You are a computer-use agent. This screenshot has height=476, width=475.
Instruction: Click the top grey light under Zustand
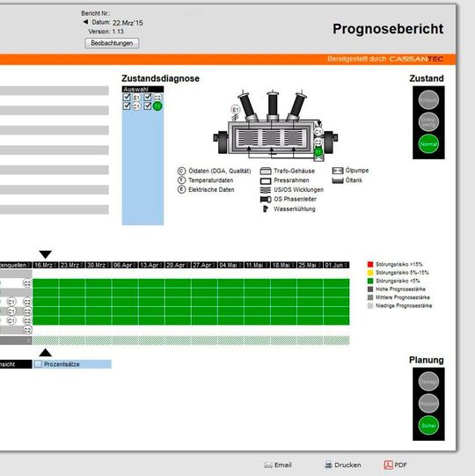[x=428, y=99]
